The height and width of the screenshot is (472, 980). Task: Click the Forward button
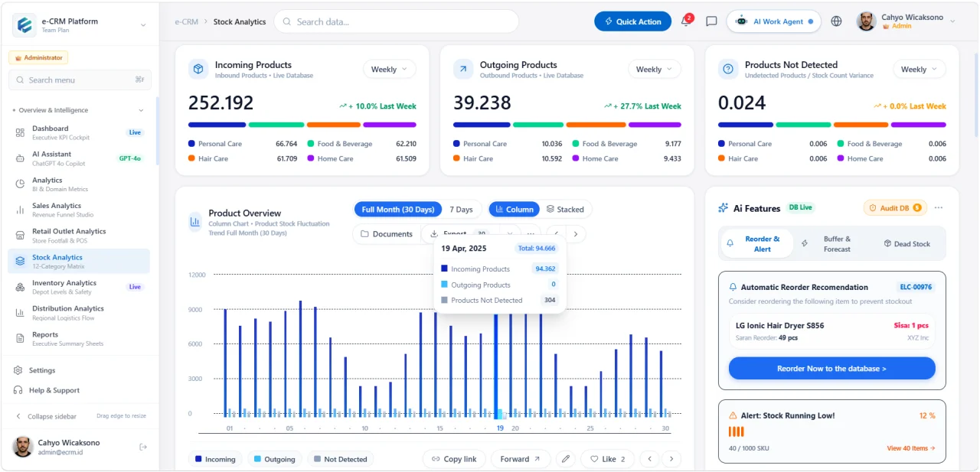[x=520, y=459]
